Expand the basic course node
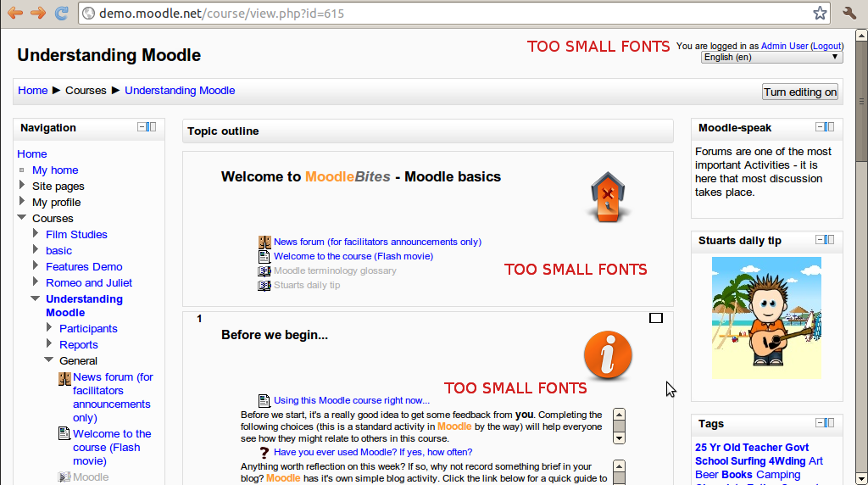Image resolution: width=868 pixels, height=485 pixels. tap(36, 249)
